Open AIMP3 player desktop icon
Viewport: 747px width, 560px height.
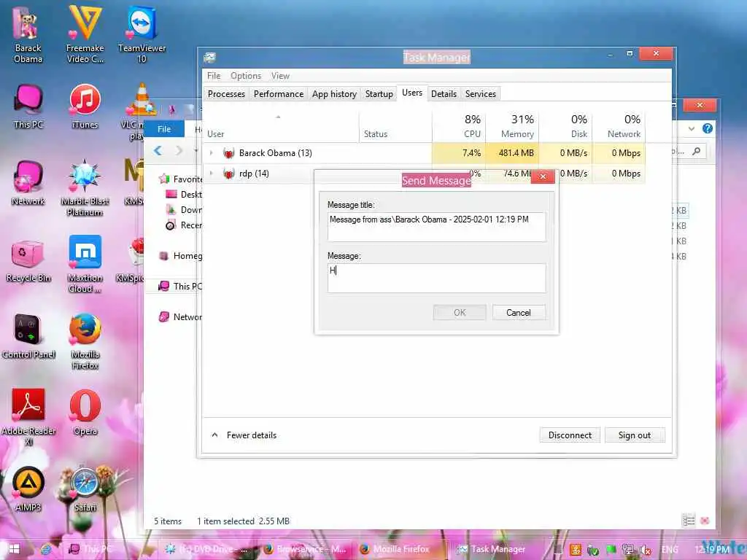point(28,489)
